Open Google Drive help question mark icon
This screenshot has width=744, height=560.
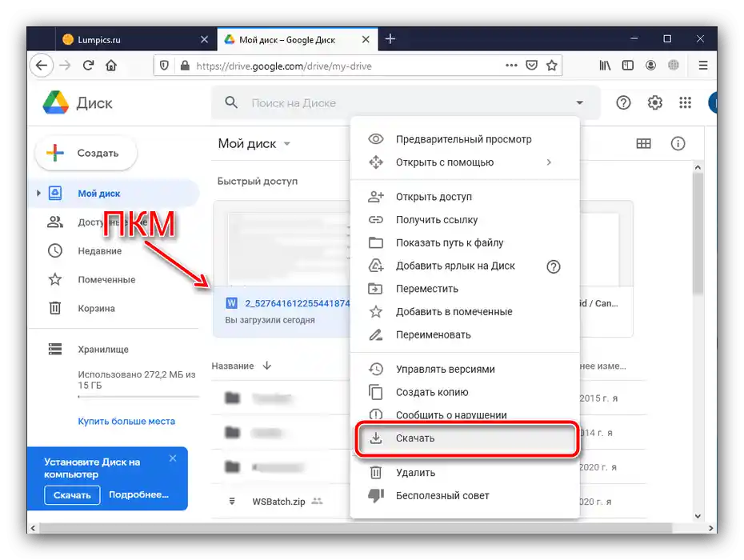623,102
